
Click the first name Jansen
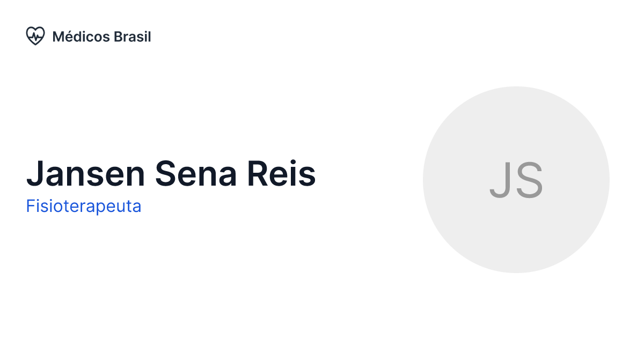pyautogui.click(x=85, y=174)
